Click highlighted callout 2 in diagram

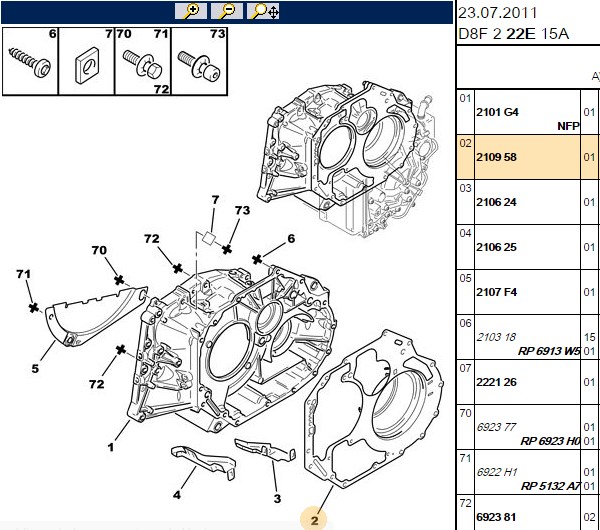tap(314, 520)
